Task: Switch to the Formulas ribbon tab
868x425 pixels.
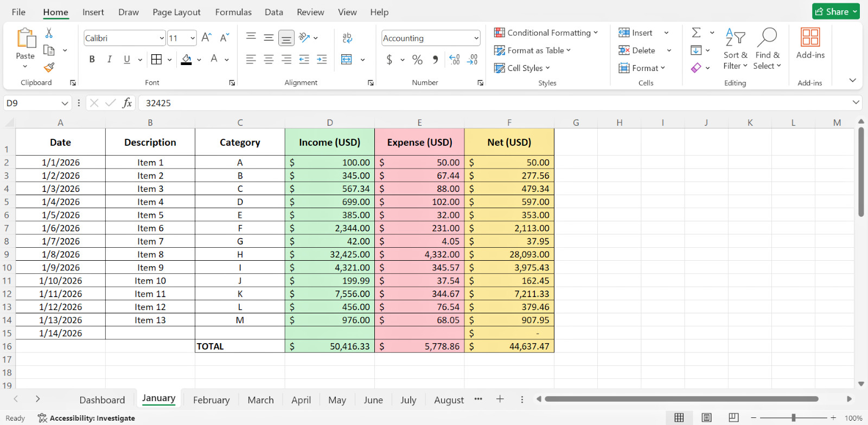Action: pyautogui.click(x=233, y=12)
